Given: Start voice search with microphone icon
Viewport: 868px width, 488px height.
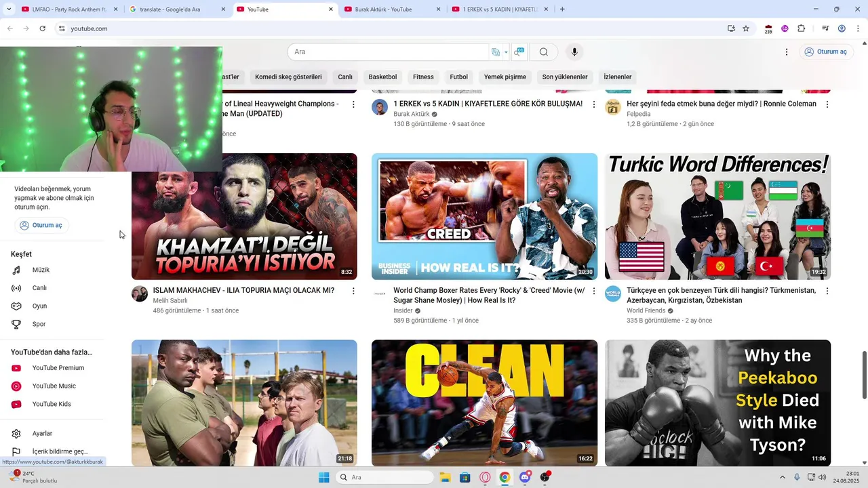Looking at the screenshot, I should coord(574,52).
